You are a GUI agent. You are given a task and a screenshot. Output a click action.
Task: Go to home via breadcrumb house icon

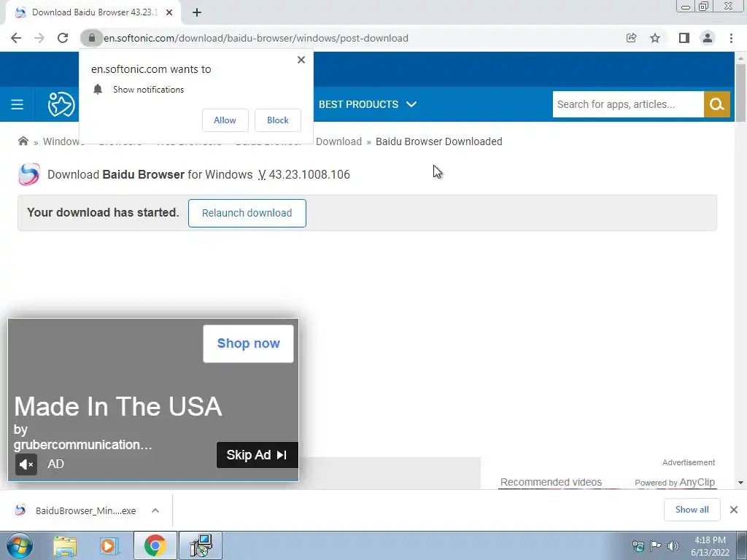coord(23,141)
